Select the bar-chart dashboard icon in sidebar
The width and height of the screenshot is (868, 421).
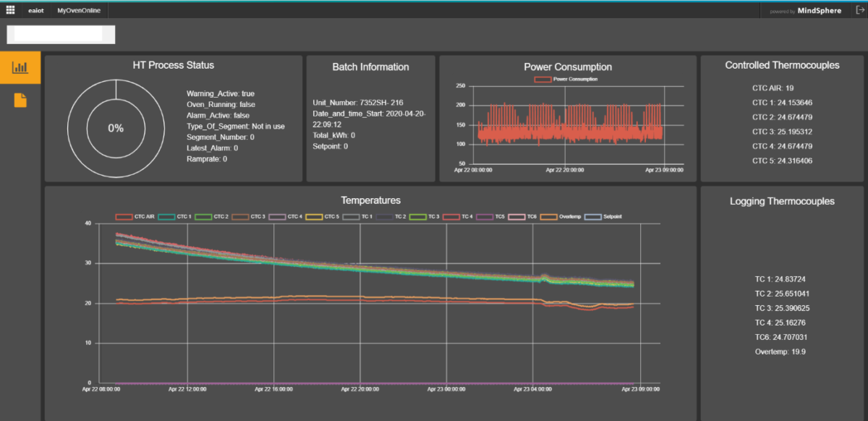20,69
